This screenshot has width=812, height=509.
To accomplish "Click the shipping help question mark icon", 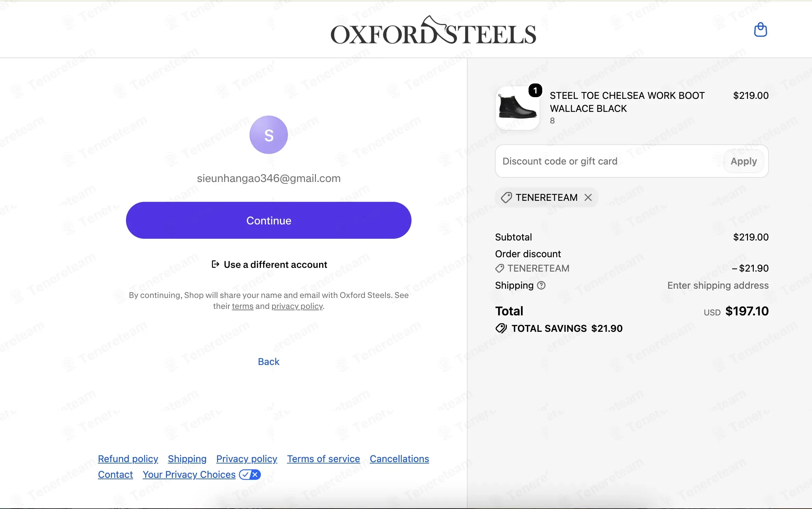I will point(541,285).
